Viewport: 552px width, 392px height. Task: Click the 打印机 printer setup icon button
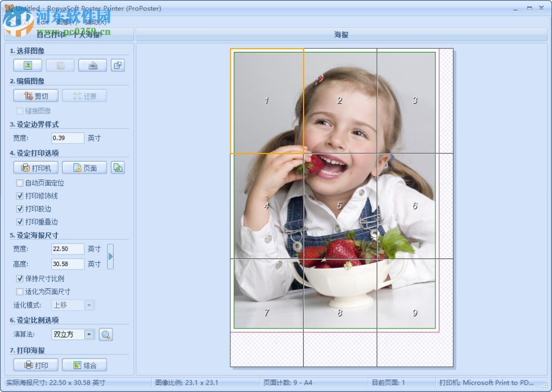pos(35,167)
